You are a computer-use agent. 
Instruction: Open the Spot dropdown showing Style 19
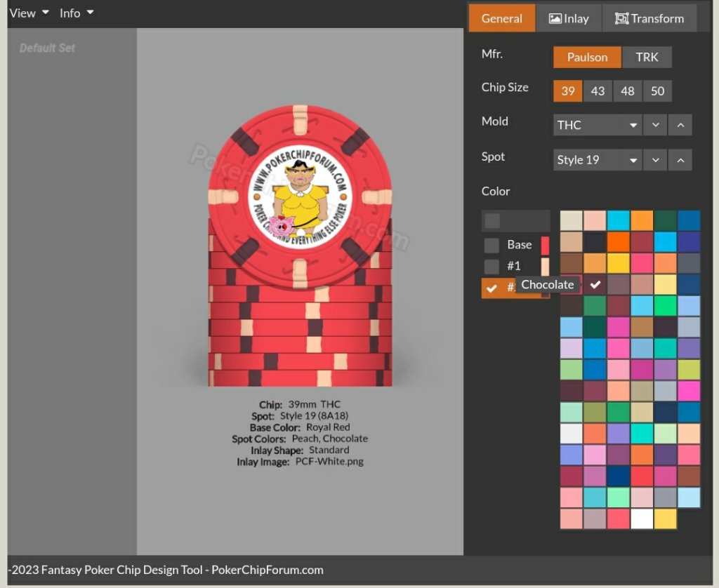point(598,160)
